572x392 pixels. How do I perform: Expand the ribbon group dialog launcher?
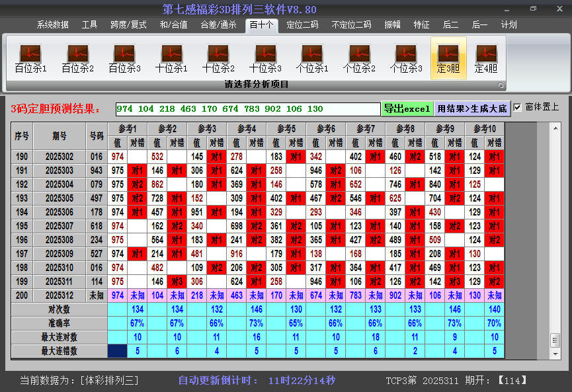501,85
